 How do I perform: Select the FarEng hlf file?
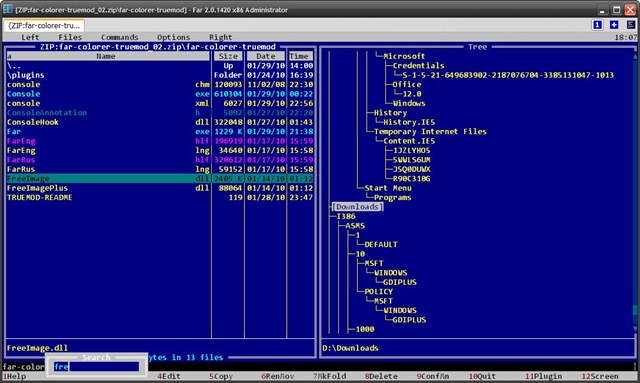(x=160, y=141)
